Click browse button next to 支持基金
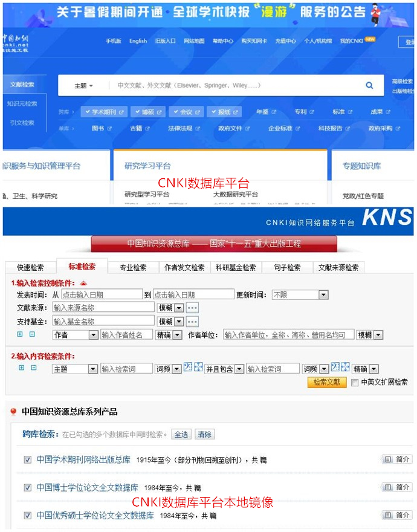Viewport: 417px width, 532px height. click(x=192, y=321)
